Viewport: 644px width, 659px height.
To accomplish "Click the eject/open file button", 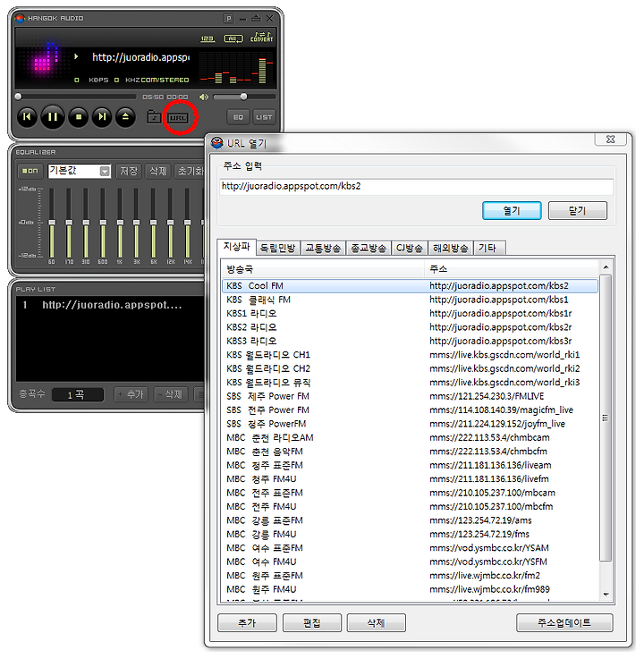I will click(125, 117).
